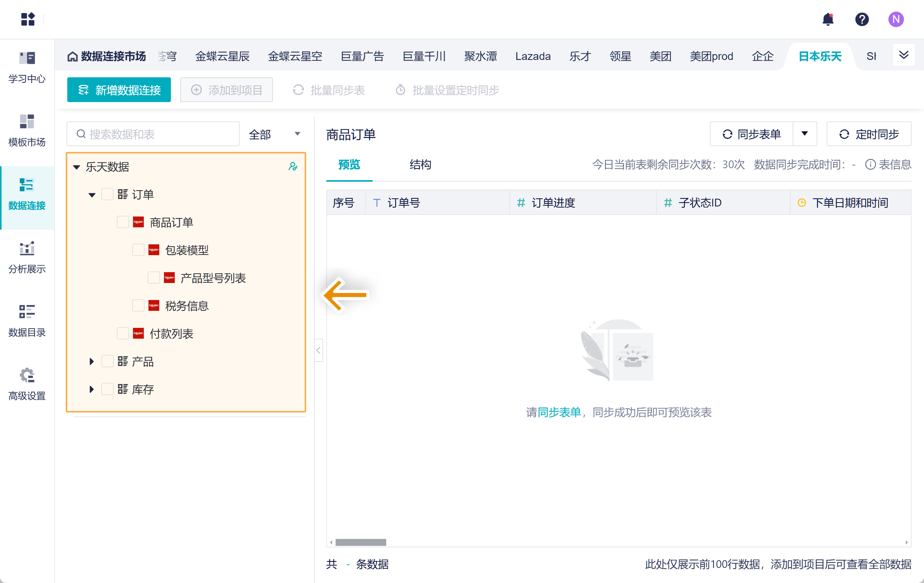The height and width of the screenshot is (583, 924).
Task: Expand the 产品 tree node
Action: click(x=92, y=361)
